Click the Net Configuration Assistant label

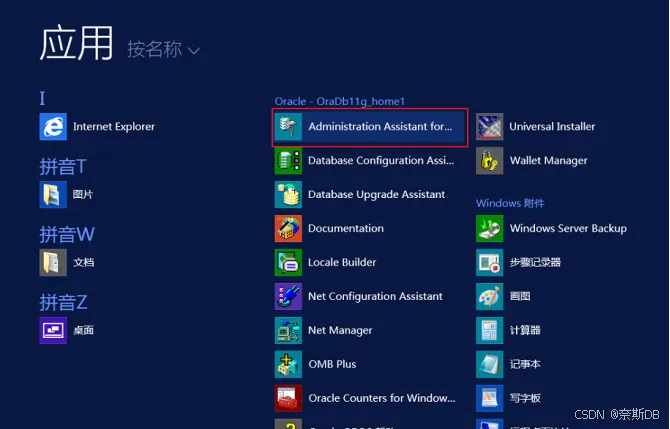(x=375, y=296)
